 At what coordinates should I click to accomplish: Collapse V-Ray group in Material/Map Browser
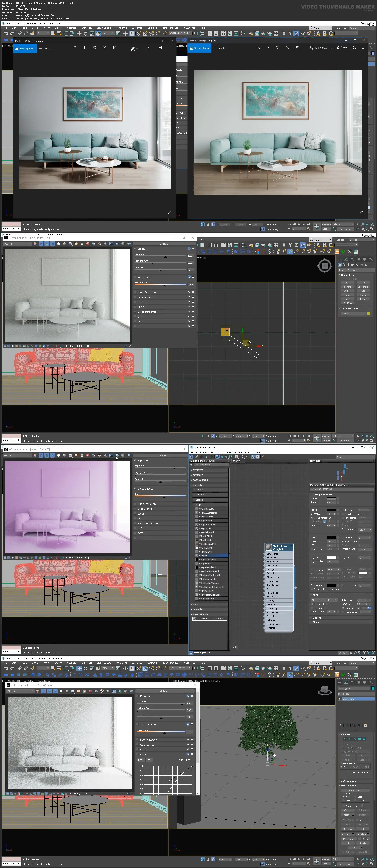210,505
